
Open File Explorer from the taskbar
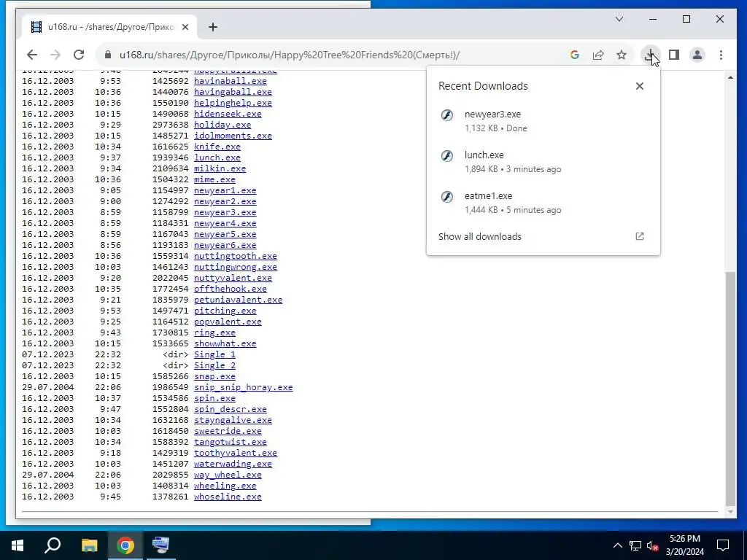tap(89, 545)
